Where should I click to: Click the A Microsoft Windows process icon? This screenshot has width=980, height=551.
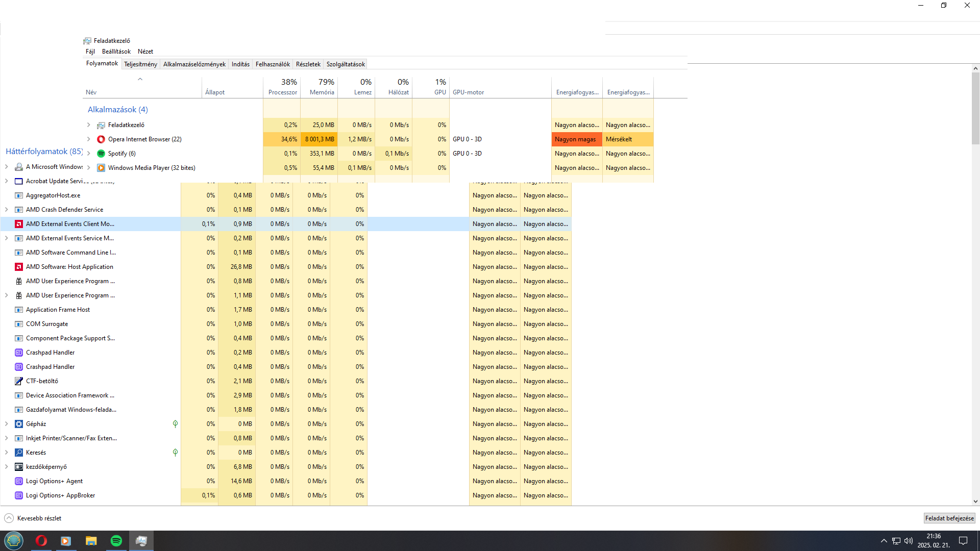[x=19, y=167]
